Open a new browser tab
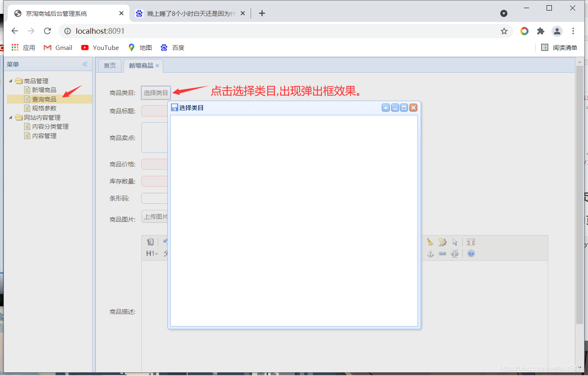The height and width of the screenshot is (376, 588). point(262,13)
